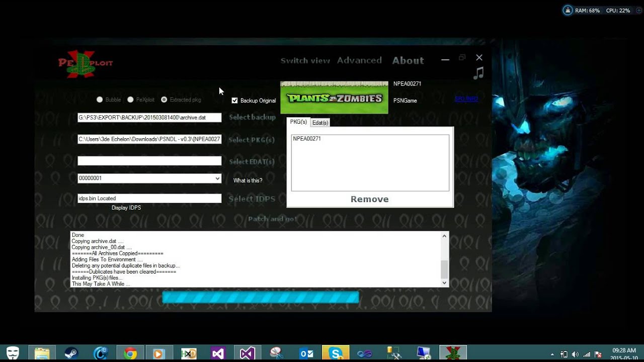Open Outlook from the taskbar

pyautogui.click(x=306, y=353)
